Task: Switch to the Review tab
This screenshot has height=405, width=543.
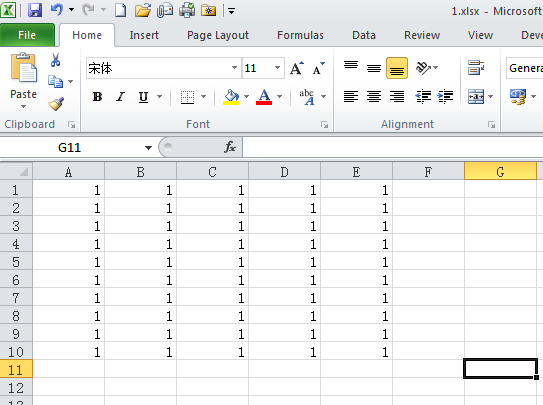Action: [x=422, y=35]
